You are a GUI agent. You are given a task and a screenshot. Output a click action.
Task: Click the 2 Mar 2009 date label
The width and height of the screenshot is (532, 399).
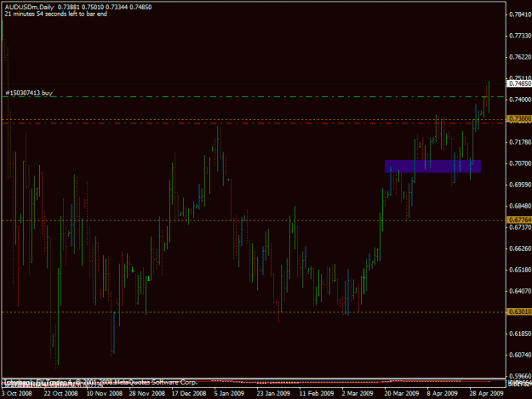pyautogui.click(x=358, y=393)
